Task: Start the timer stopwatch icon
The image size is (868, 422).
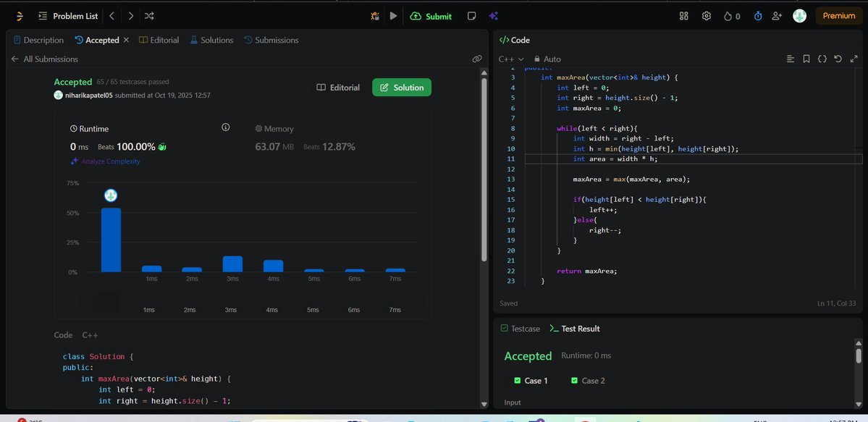Action: pos(758,16)
